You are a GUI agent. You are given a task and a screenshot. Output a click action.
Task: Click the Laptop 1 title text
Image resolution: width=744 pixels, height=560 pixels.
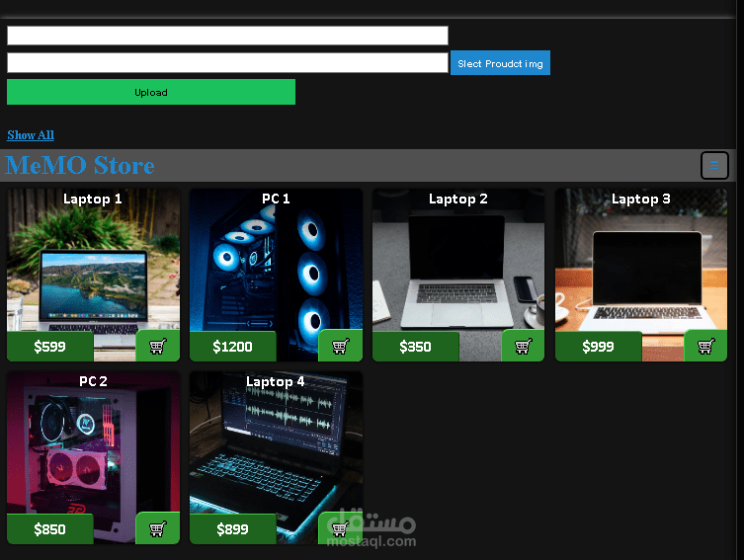[93, 200]
